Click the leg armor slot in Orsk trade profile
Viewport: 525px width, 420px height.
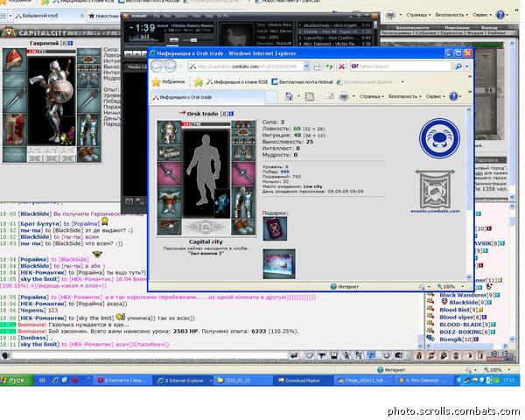click(243, 203)
